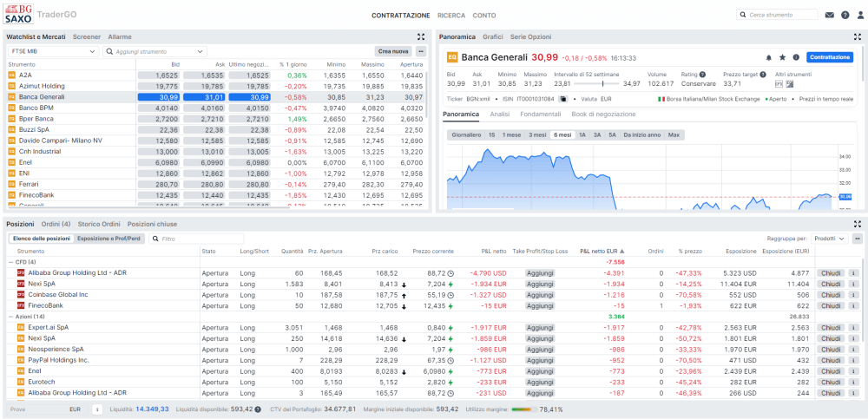Image resolution: width=868 pixels, height=419 pixels.
Task: Click the blue Contrattazione trade button
Action: click(830, 57)
